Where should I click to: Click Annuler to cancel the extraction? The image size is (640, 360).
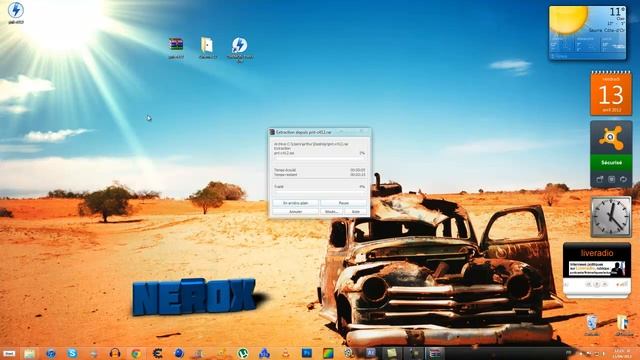(x=296, y=211)
